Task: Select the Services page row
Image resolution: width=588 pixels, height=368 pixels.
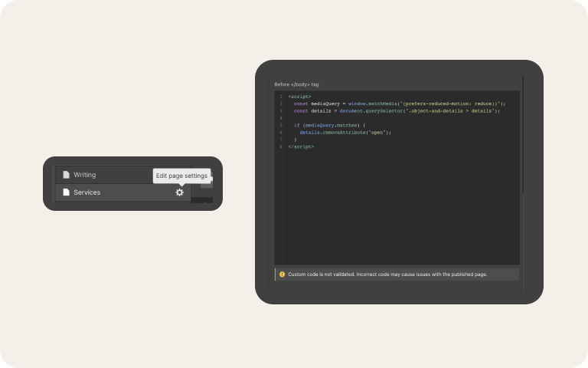Action: point(123,192)
